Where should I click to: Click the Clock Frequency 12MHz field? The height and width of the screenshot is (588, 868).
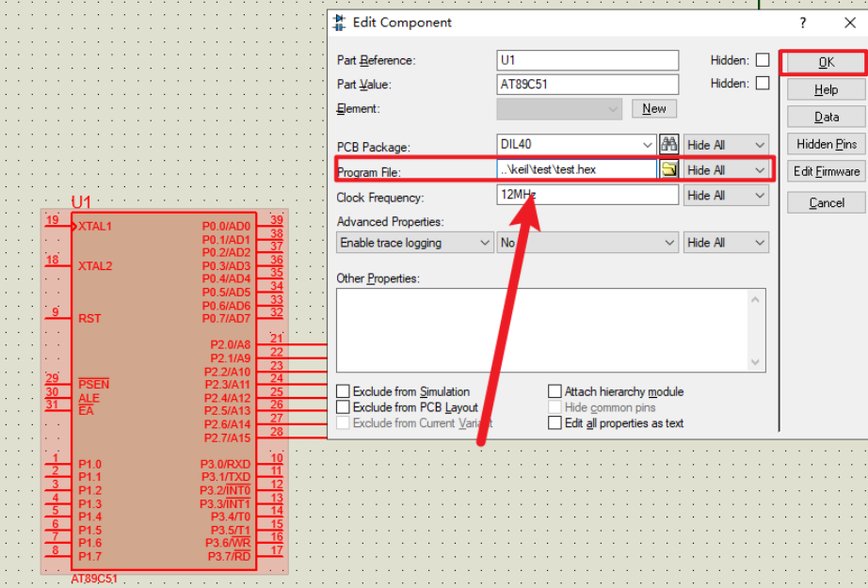[587, 195]
